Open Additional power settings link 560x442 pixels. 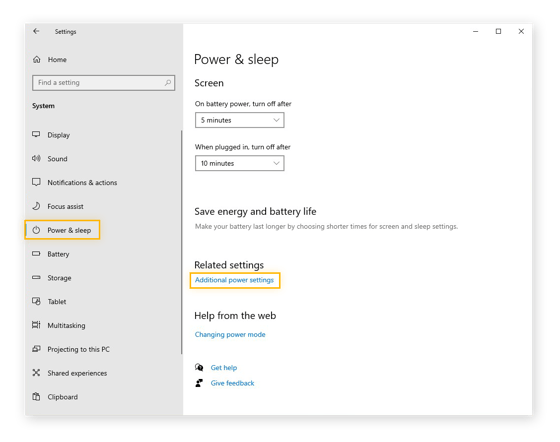[234, 280]
